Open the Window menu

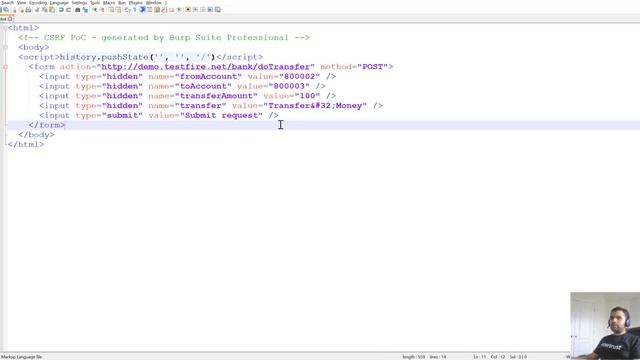pos(153,3)
